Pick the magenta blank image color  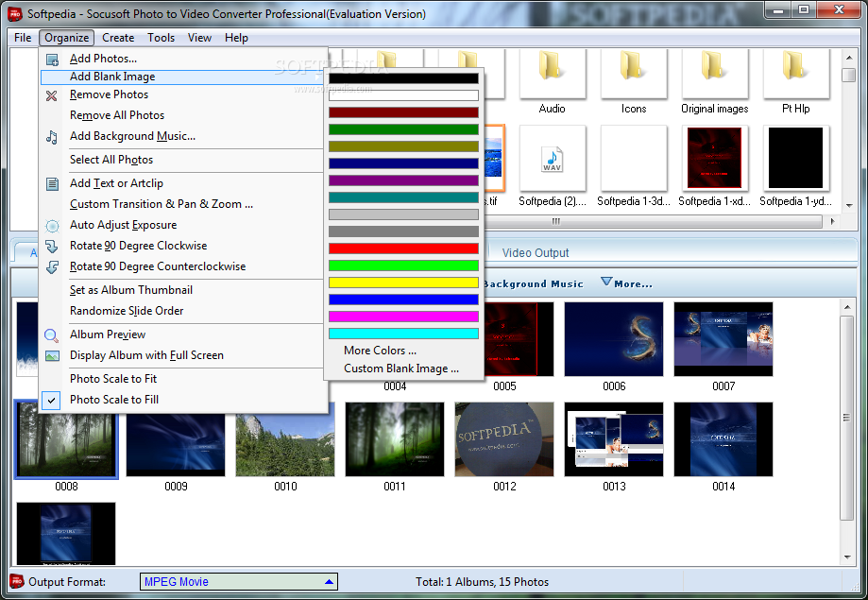click(403, 317)
